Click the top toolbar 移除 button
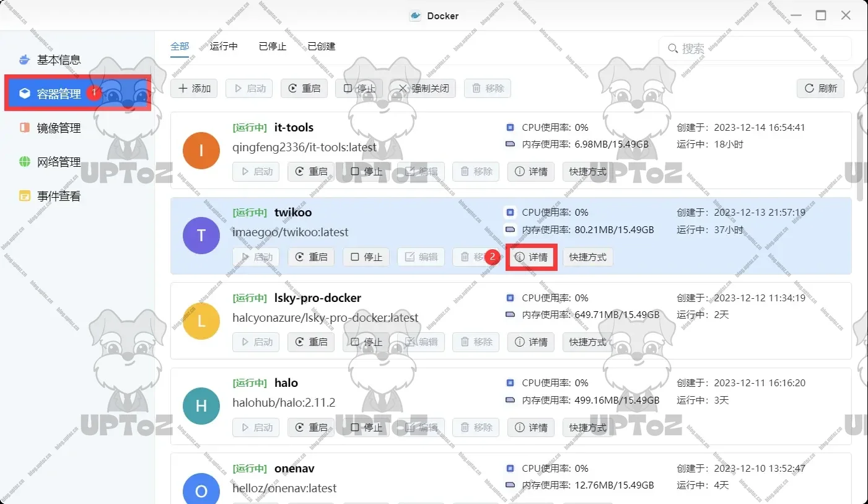 pos(488,88)
